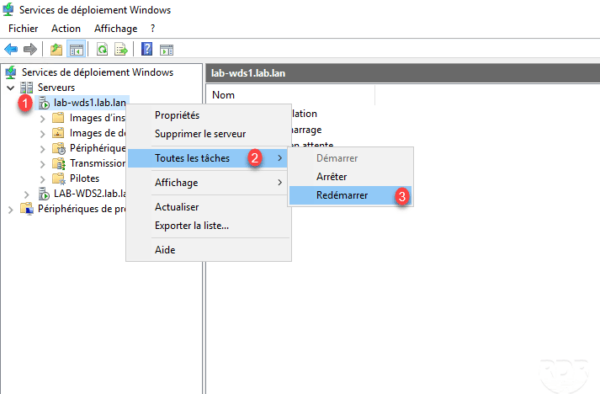
Task: Select the Transmissions tree label
Action: [97, 163]
